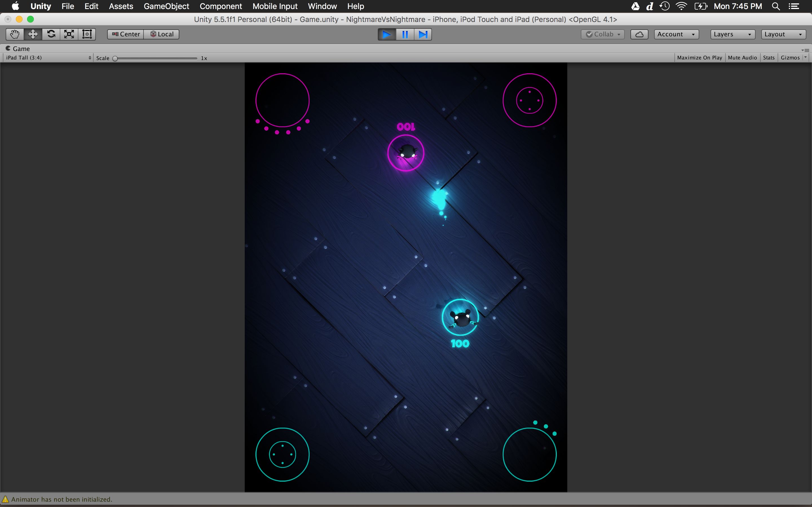This screenshot has height=507, width=812.
Task: Select the Rect Transform tool
Action: pyautogui.click(x=87, y=34)
